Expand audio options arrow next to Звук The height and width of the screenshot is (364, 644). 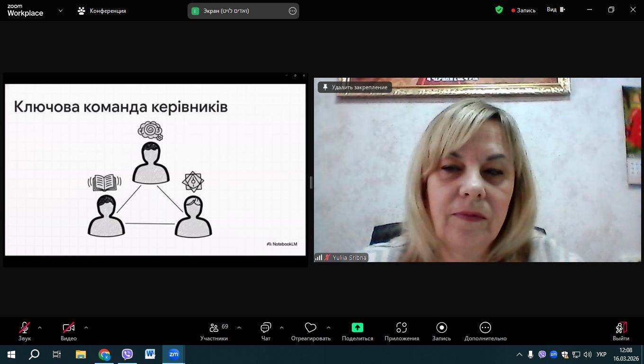[40, 328]
